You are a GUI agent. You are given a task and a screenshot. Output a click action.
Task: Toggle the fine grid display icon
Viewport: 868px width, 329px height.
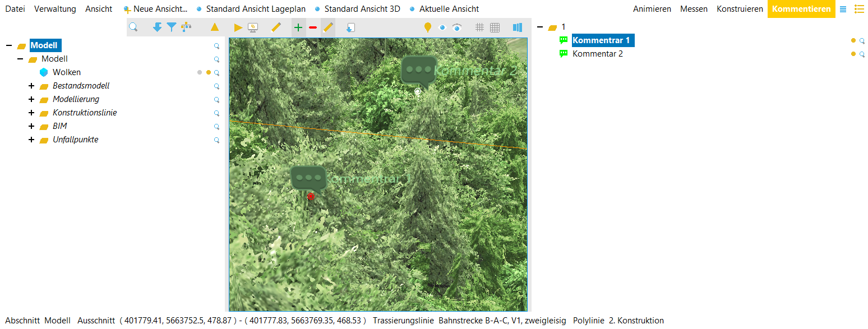(x=495, y=27)
